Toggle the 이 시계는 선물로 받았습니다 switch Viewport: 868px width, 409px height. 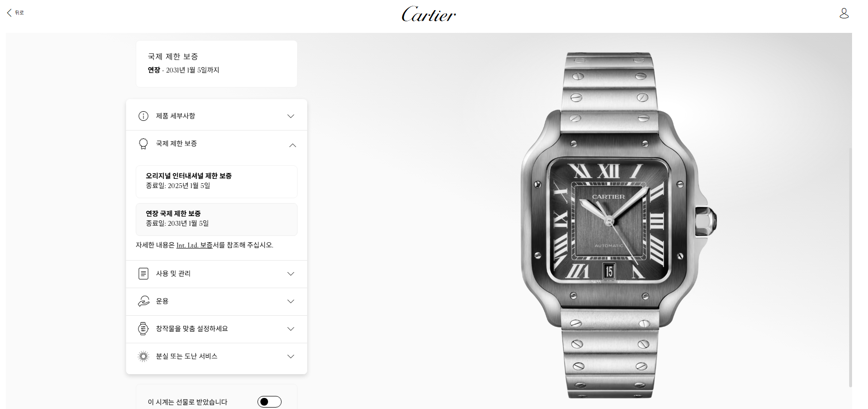270,402
